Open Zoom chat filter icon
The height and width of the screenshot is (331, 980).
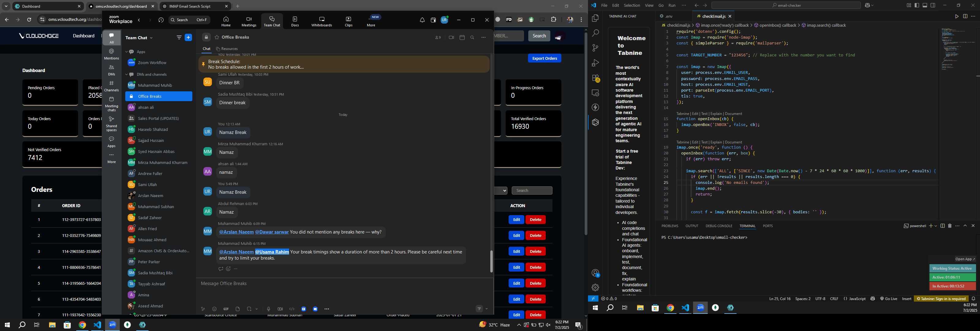pyautogui.click(x=179, y=37)
